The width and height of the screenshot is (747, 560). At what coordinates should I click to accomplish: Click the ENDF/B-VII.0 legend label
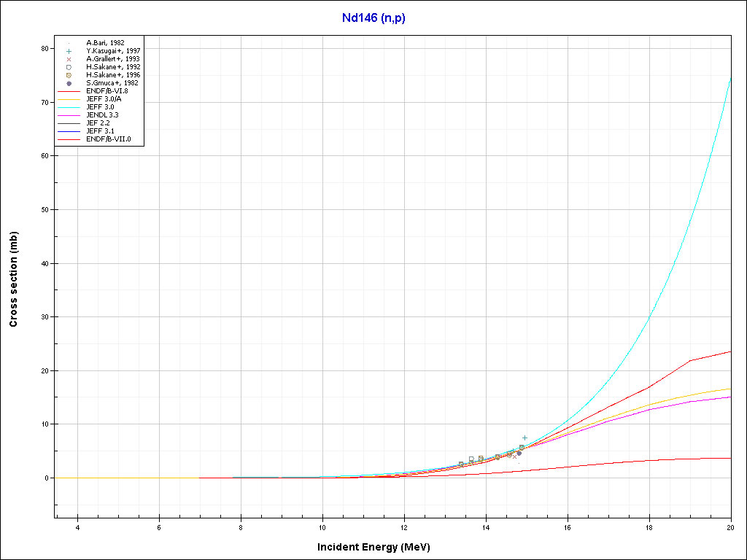click(108, 139)
